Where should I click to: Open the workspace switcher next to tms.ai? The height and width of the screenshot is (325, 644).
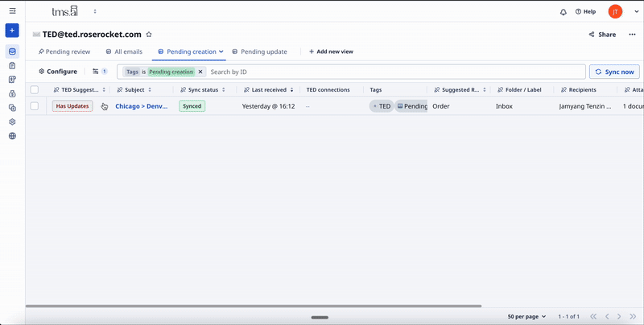point(95,12)
